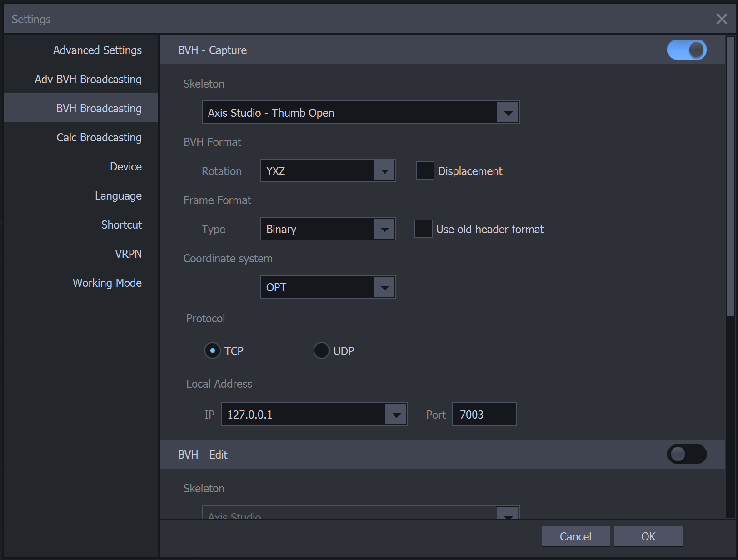
Task: Expand the Coordinate system dropdown
Action: [328, 287]
